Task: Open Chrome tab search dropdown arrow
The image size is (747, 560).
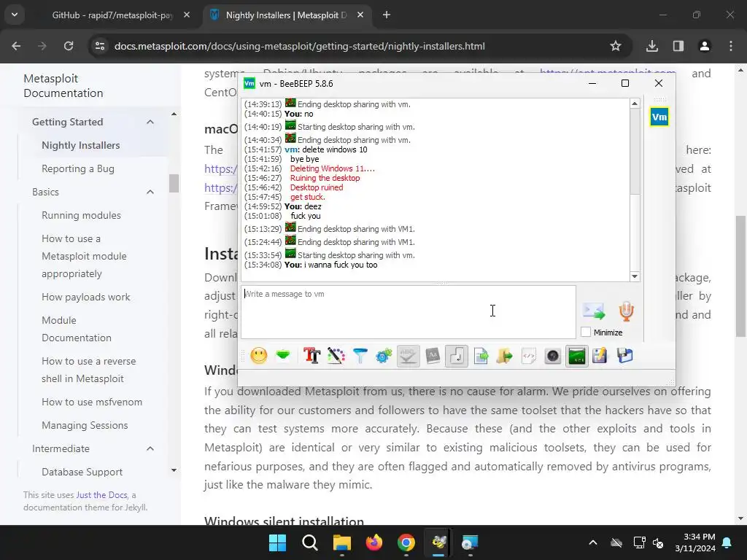Action: 15,15
